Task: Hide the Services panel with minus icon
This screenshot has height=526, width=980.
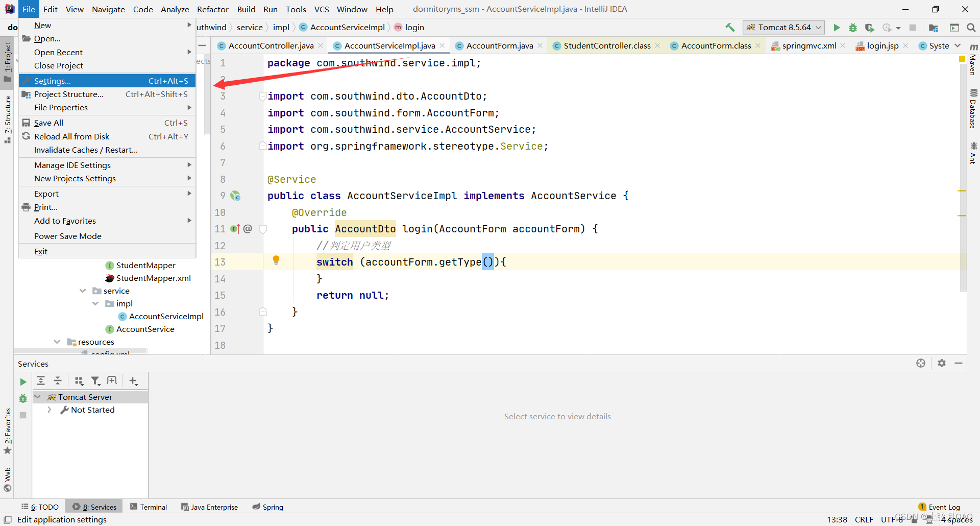Action: pos(959,363)
